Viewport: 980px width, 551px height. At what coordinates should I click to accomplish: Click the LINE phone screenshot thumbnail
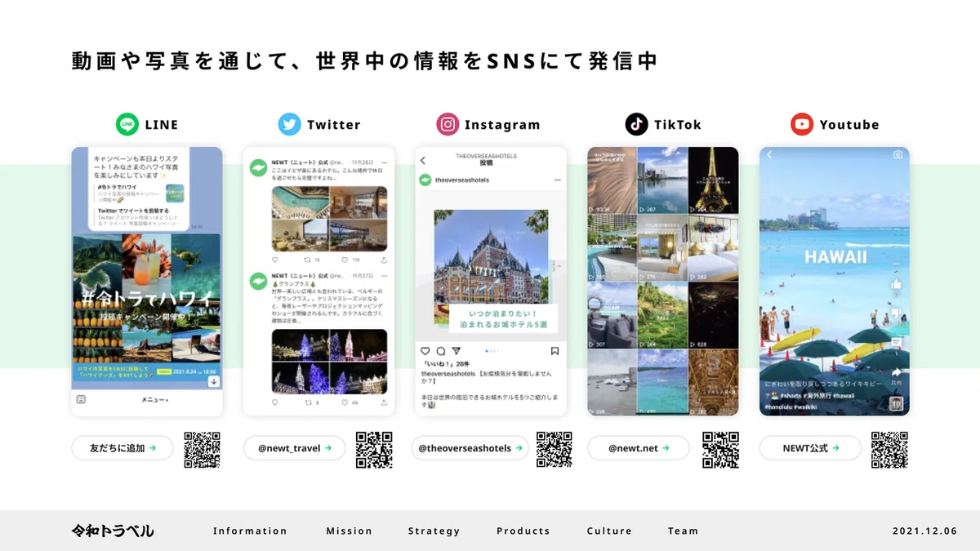(x=147, y=281)
